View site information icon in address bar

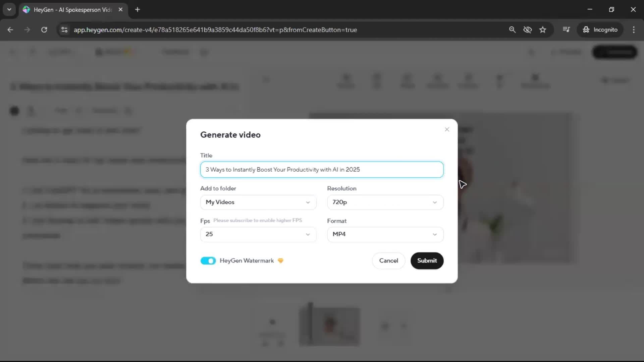pyautogui.click(x=64, y=30)
